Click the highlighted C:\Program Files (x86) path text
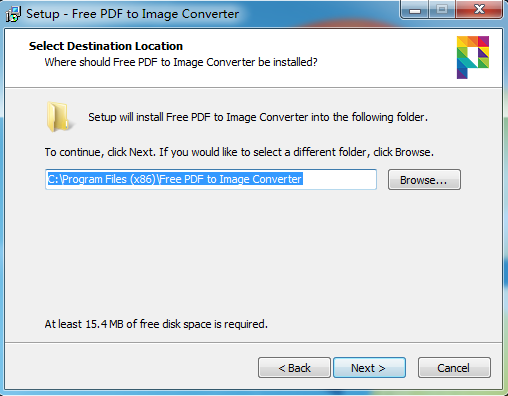Viewport: 508px width, 396px height. pyautogui.click(x=175, y=179)
